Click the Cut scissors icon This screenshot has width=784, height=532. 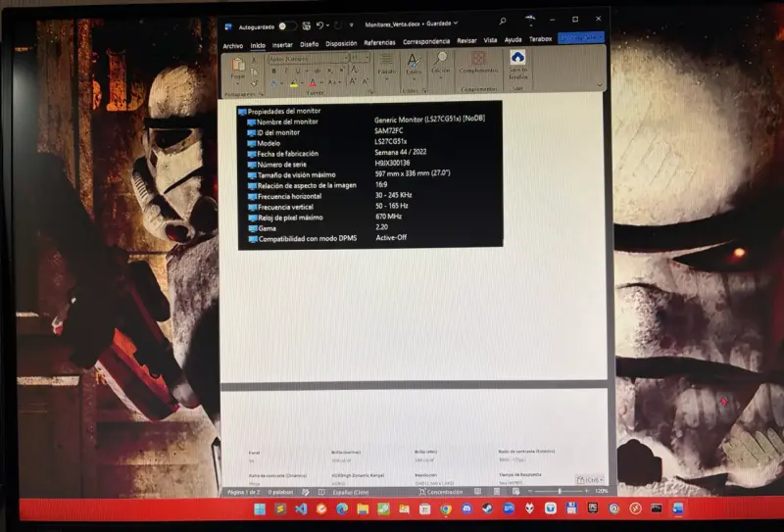click(x=254, y=60)
